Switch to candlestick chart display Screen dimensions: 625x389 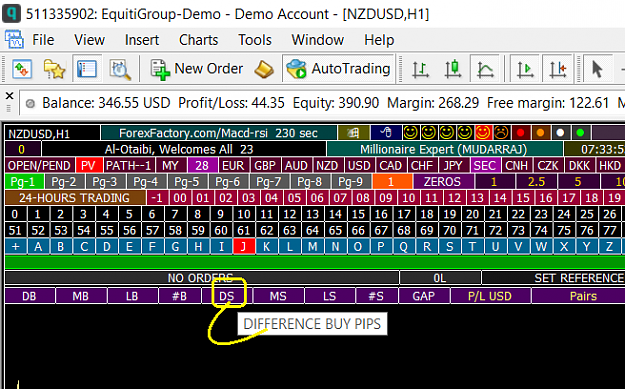pos(453,69)
